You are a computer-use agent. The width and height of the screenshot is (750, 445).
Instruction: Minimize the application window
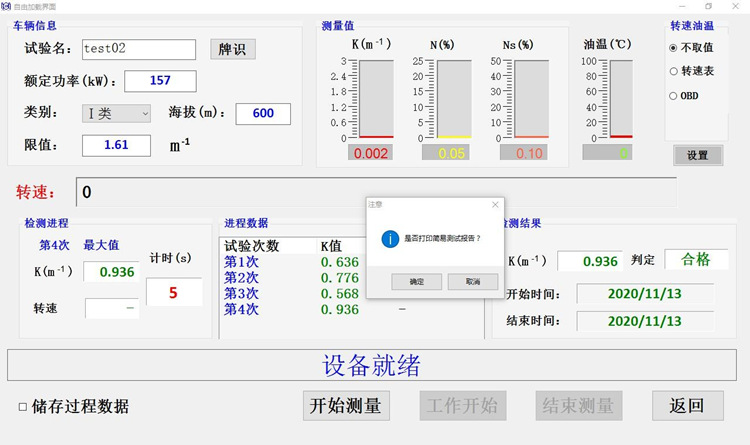(682, 6)
